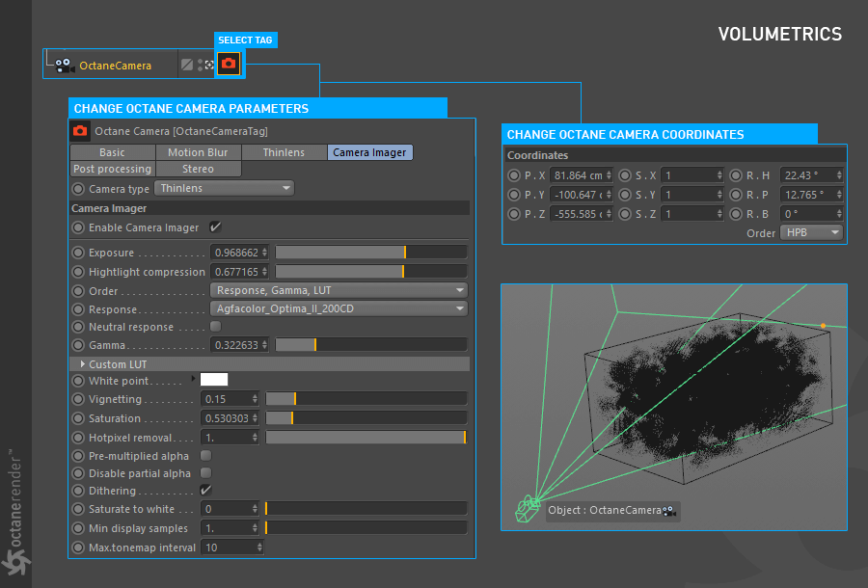The image size is (868, 588).
Task: Click the P . X keyframe radio dot
Action: 514,175
